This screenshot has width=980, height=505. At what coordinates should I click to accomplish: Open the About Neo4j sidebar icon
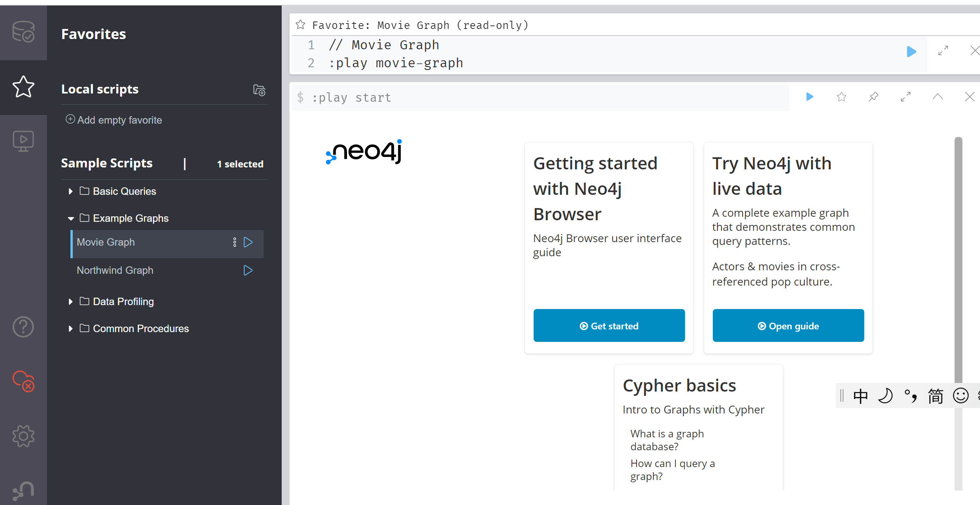pyautogui.click(x=23, y=491)
